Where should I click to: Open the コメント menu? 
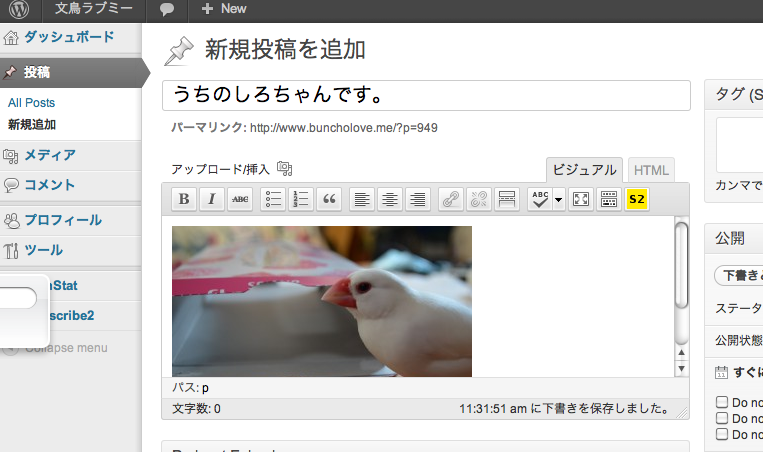(x=50, y=185)
